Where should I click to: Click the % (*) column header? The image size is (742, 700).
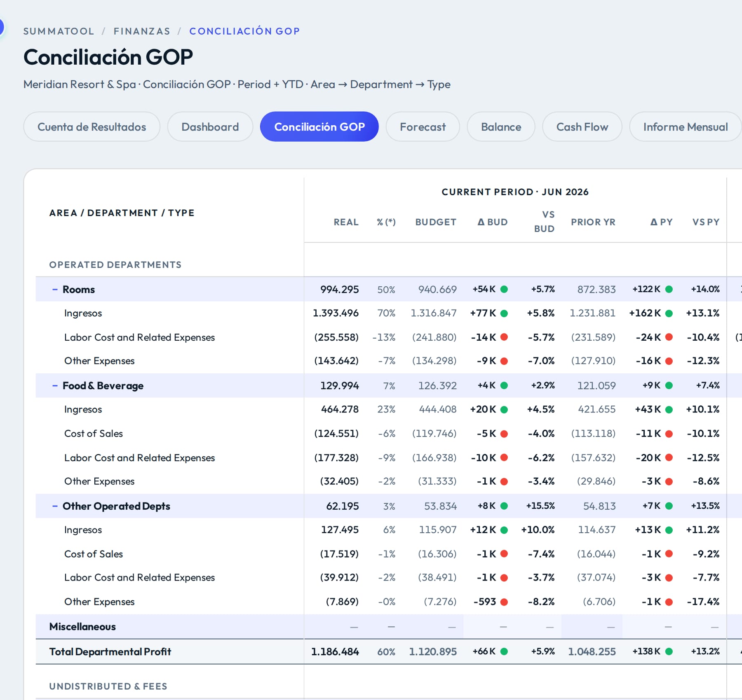[x=386, y=222]
